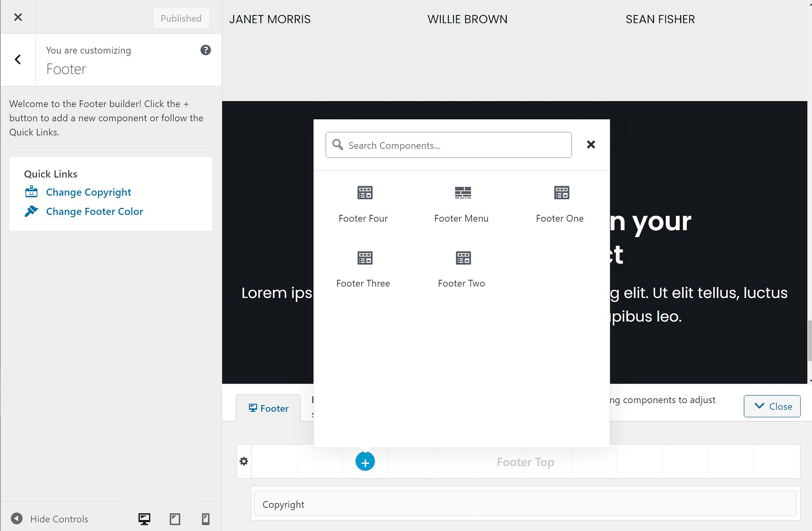
Task: Close the component search modal
Action: (x=591, y=144)
